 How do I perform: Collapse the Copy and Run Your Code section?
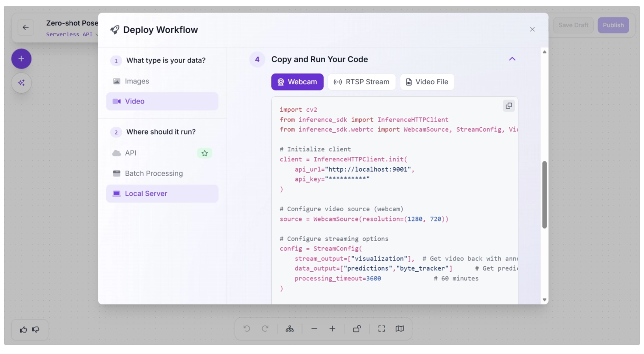point(512,59)
